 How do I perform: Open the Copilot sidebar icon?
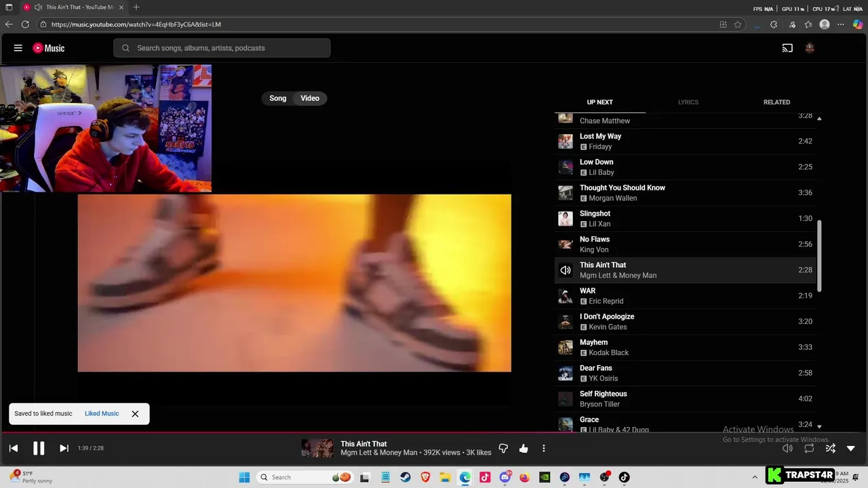click(x=858, y=24)
